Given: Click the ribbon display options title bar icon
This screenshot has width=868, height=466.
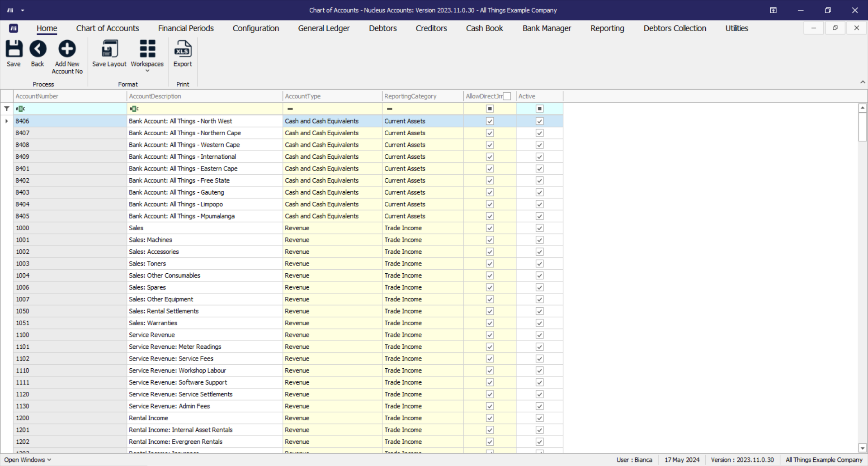Looking at the screenshot, I should (x=773, y=10).
